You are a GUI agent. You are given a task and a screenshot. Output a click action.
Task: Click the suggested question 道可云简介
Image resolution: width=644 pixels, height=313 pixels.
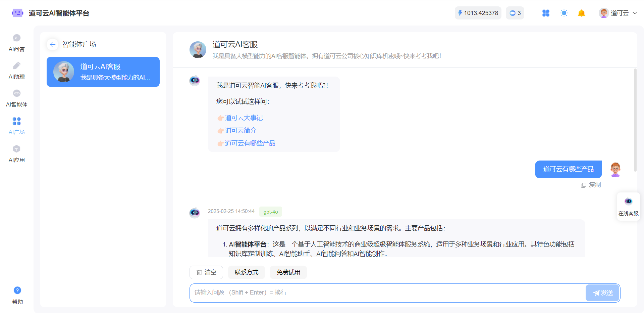click(x=240, y=131)
